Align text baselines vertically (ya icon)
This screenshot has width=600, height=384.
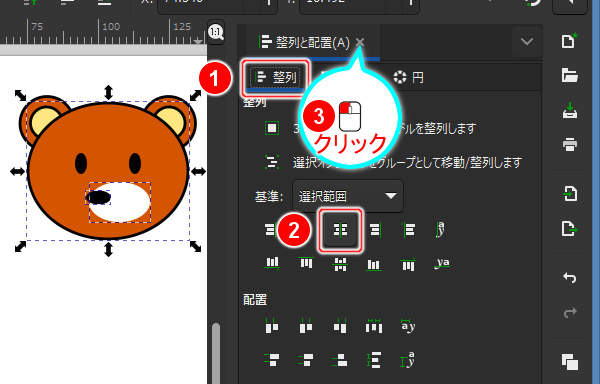[x=442, y=263]
